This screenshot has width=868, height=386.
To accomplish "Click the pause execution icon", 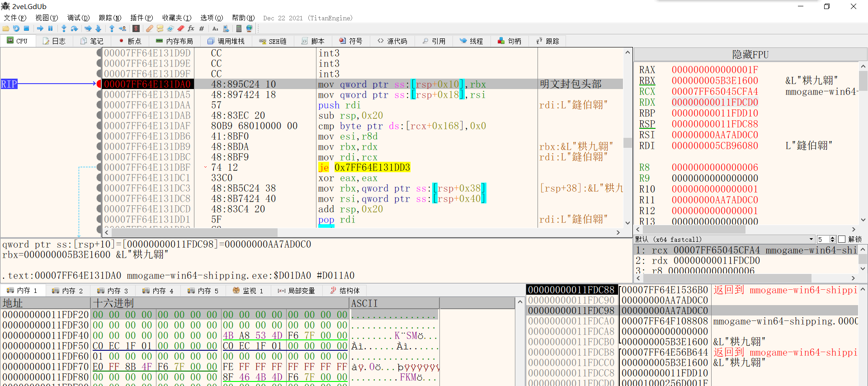I will pyautogui.click(x=51, y=28).
